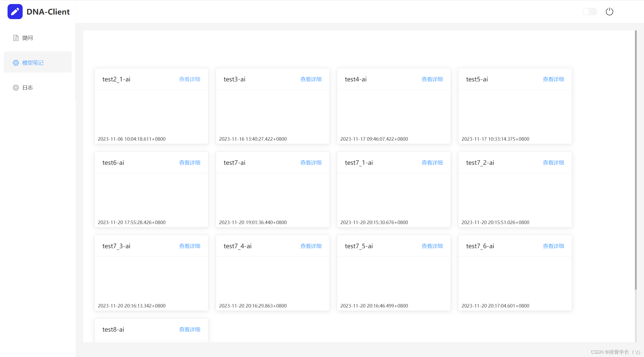Image resolution: width=644 pixels, height=357 pixels.
Task: Open 查看详细 link for test7_5-ai
Action: [432, 246]
